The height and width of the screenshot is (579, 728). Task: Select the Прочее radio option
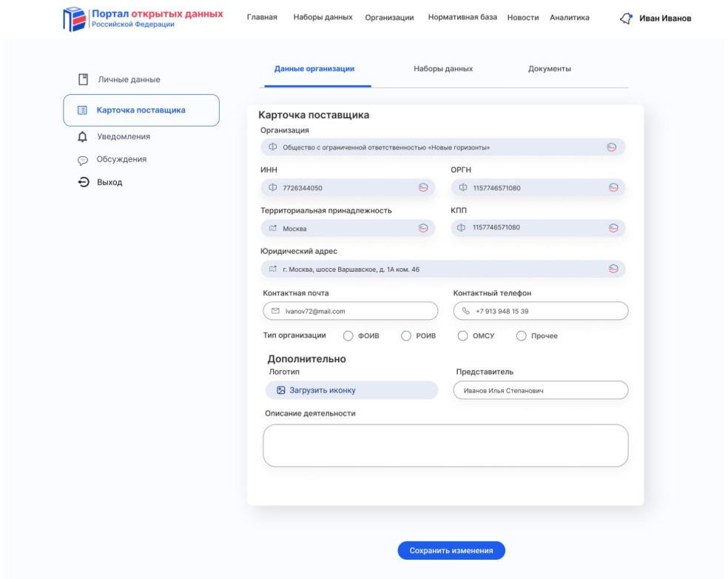[521, 336]
